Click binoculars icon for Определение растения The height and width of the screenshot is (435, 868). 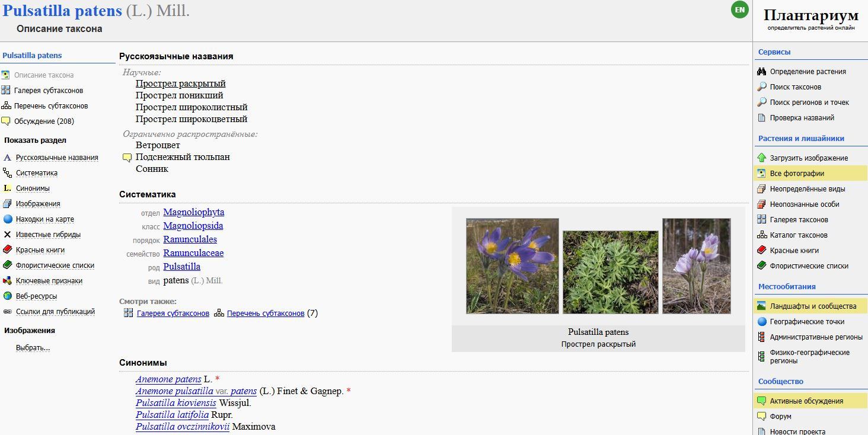click(x=762, y=71)
